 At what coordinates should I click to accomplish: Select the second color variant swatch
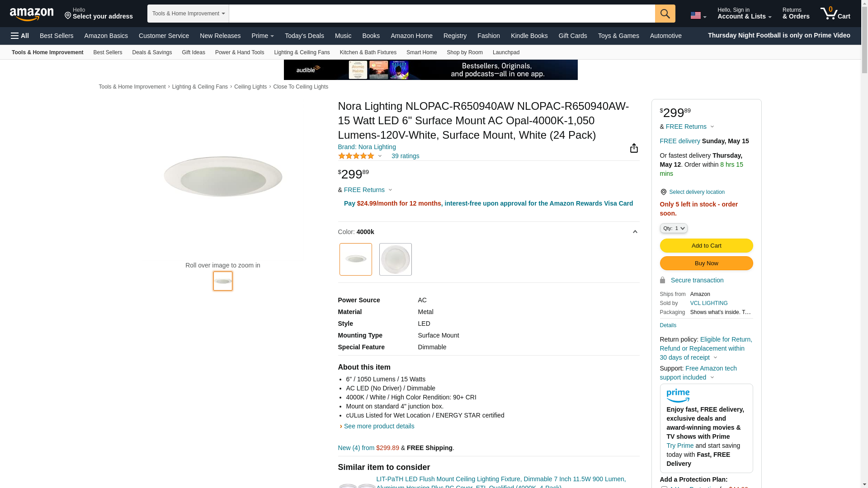pos(395,259)
